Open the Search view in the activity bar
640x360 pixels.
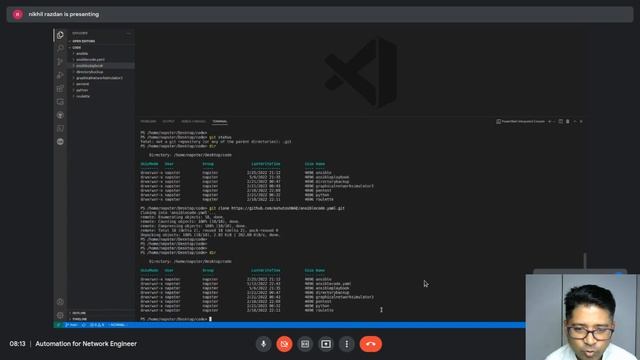(x=60, y=48)
